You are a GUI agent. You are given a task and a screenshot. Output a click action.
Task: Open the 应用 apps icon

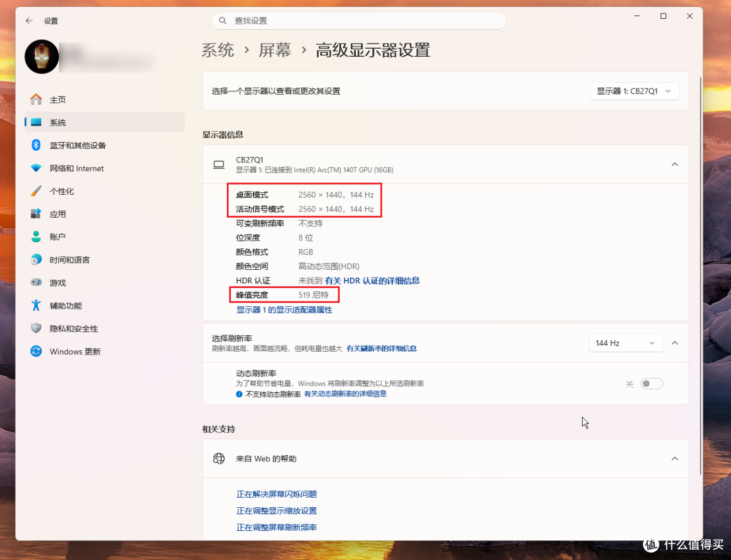[36, 214]
